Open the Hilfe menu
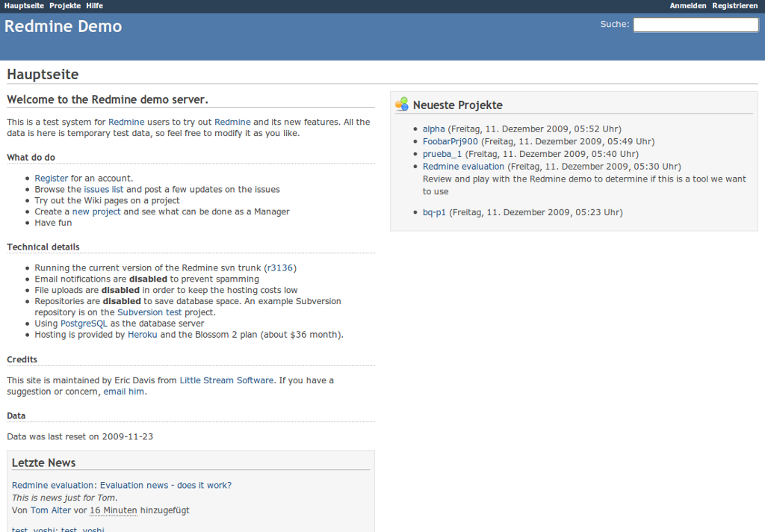Image resolution: width=765 pixels, height=532 pixels. coord(94,5)
